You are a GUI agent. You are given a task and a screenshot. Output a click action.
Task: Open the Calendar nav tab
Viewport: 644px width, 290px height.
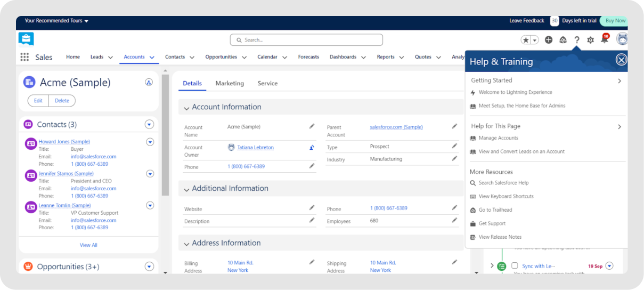click(267, 57)
